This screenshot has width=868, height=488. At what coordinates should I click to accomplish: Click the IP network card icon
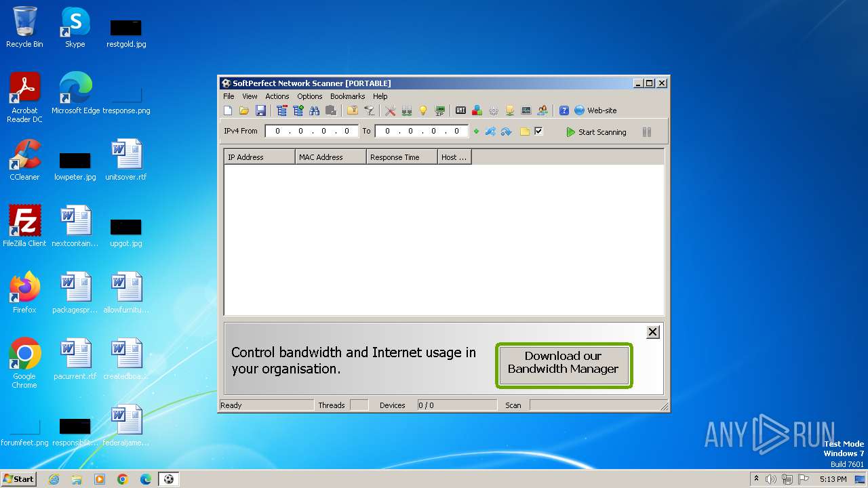point(439,110)
